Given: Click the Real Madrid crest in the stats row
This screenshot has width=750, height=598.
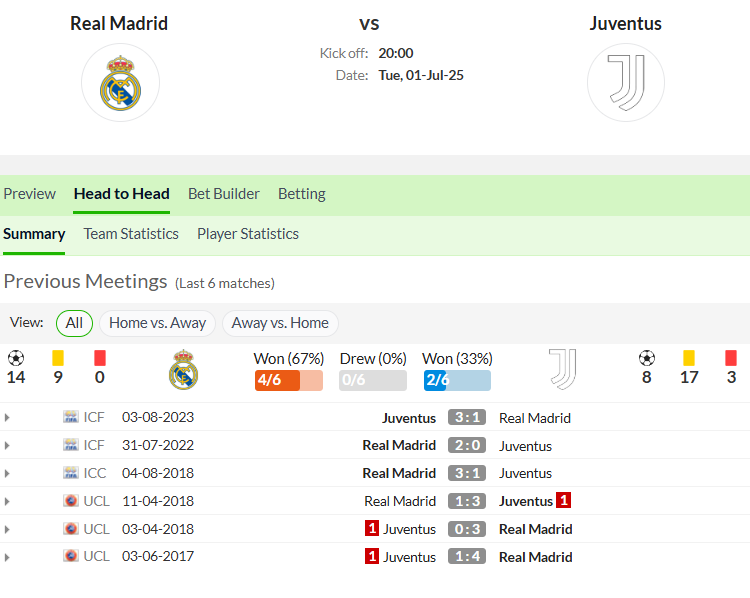Looking at the screenshot, I should [x=183, y=369].
